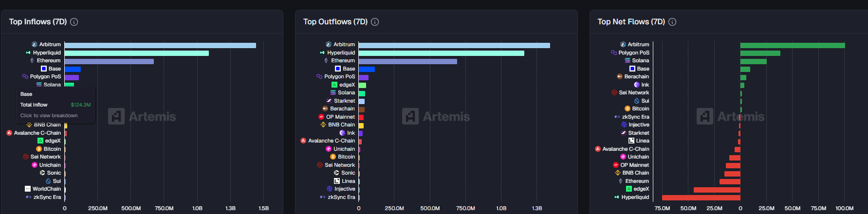
Task: Select the Berachain icon in Net Flows chart
Action: pos(620,76)
